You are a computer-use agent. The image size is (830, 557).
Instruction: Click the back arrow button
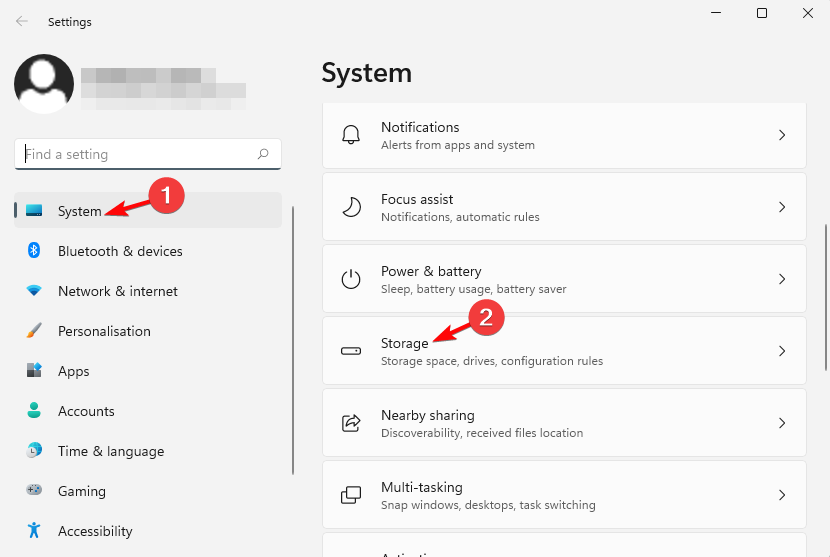[x=22, y=21]
